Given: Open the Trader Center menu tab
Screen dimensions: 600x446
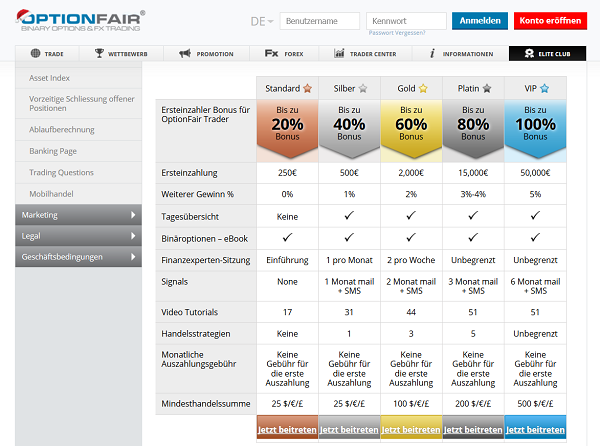Looking at the screenshot, I should point(365,54).
